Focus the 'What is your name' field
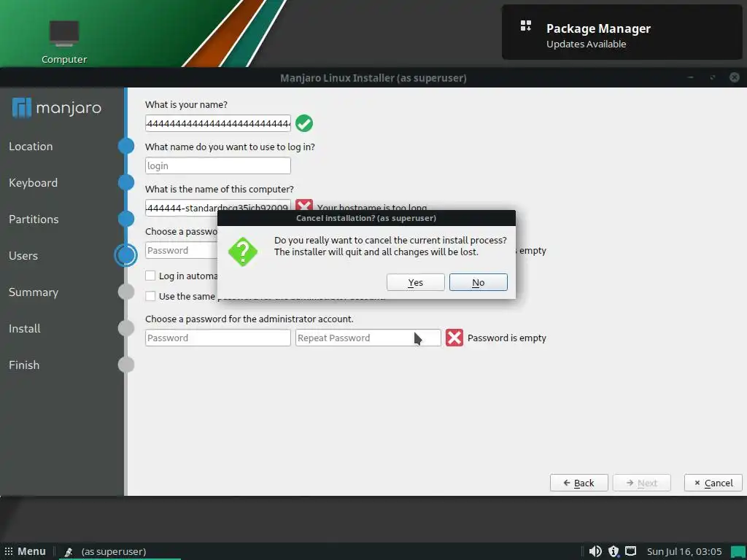The width and height of the screenshot is (747, 560). pos(217,123)
